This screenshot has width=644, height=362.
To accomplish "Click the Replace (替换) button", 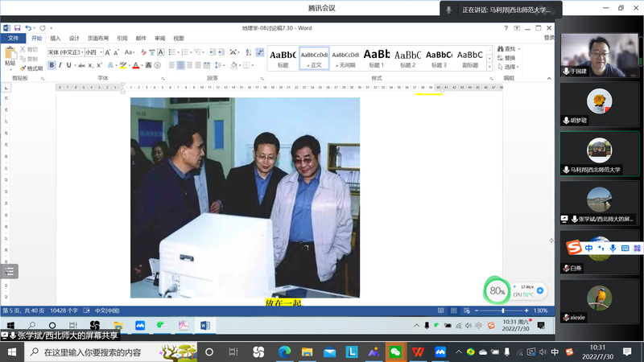I will point(510,58).
